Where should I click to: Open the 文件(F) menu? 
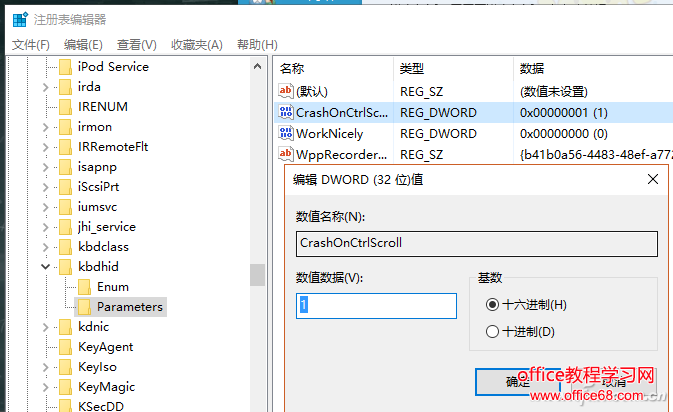(30, 45)
